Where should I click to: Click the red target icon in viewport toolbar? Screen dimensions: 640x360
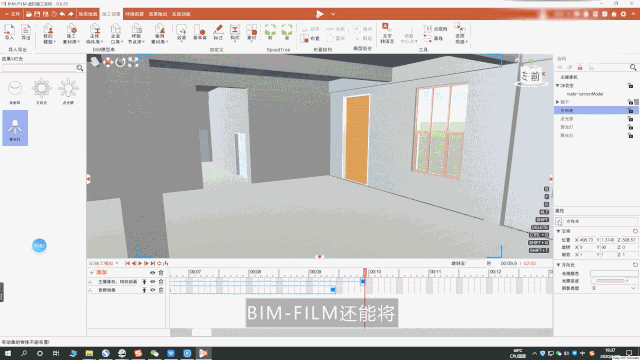[107, 62]
